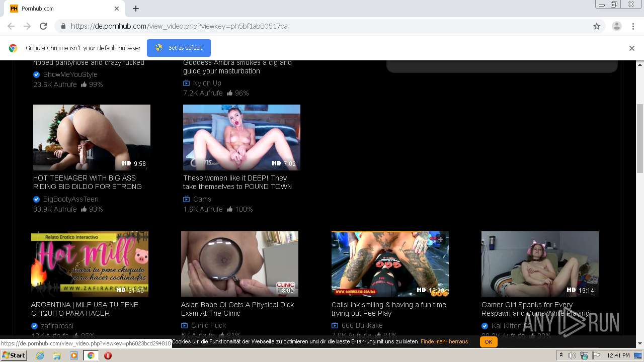Open File Explorer from the taskbar
Image resolution: width=644 pixels, height=362 pixels.
[57, 355]
